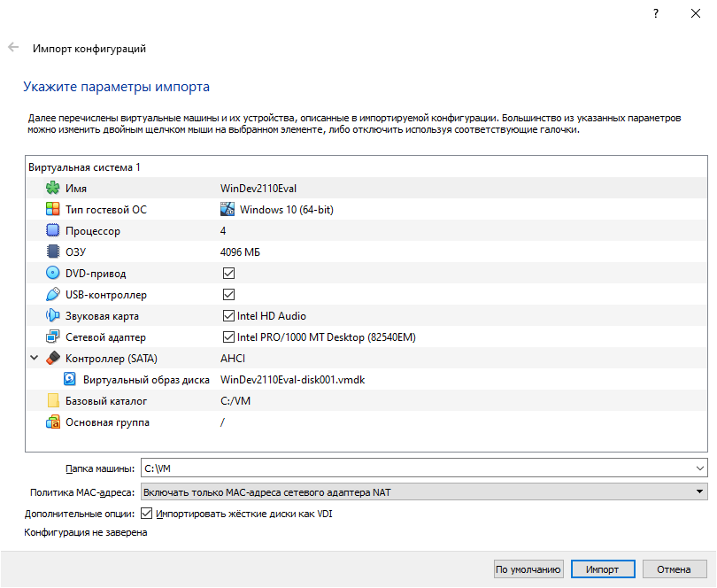Toggle the DVD-привод checkbox
The image size is (717, 588).
click(229, 273)
